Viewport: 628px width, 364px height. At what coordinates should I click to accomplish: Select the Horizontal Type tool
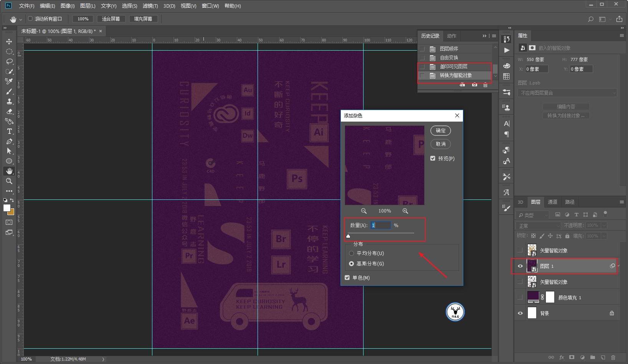click(9, 131)
